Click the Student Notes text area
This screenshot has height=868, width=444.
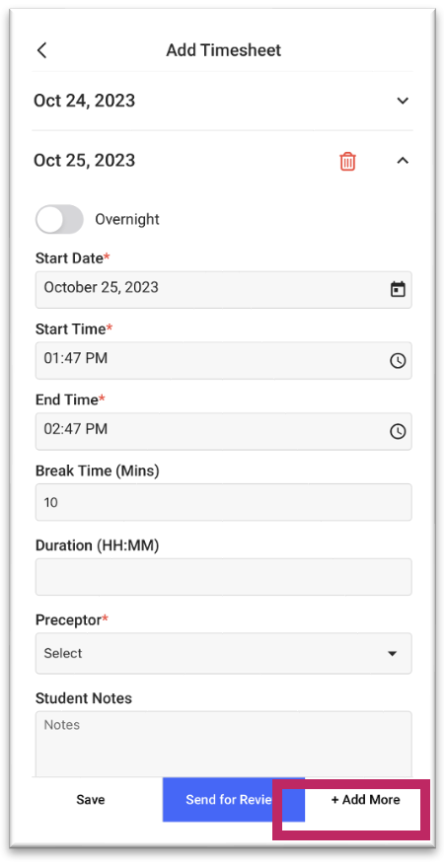(224, 744)
